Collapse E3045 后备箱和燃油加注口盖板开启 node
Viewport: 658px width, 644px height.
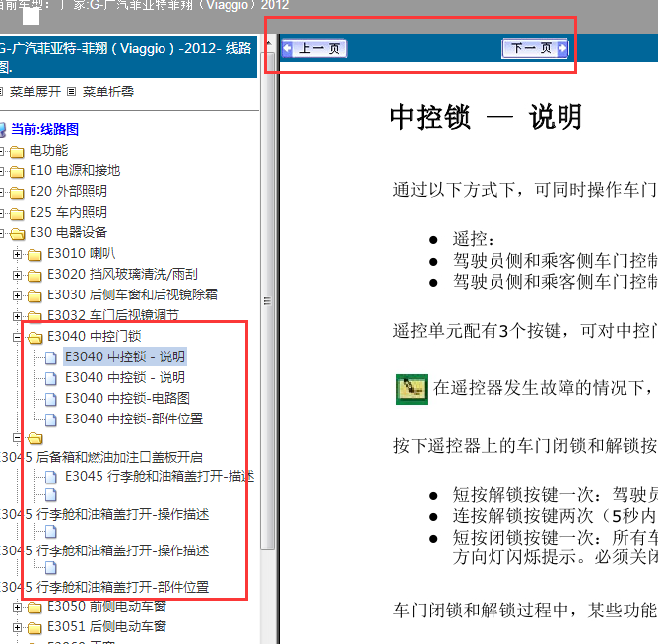coord(17,438)
